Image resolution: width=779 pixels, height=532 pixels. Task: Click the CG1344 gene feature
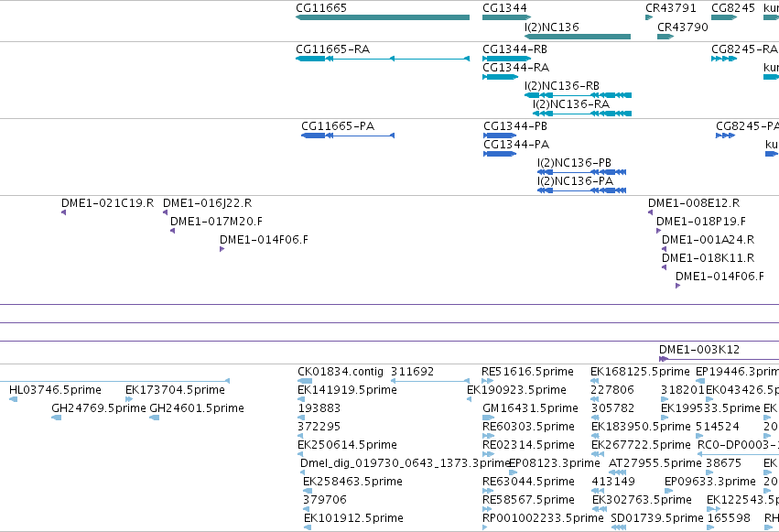506,17
